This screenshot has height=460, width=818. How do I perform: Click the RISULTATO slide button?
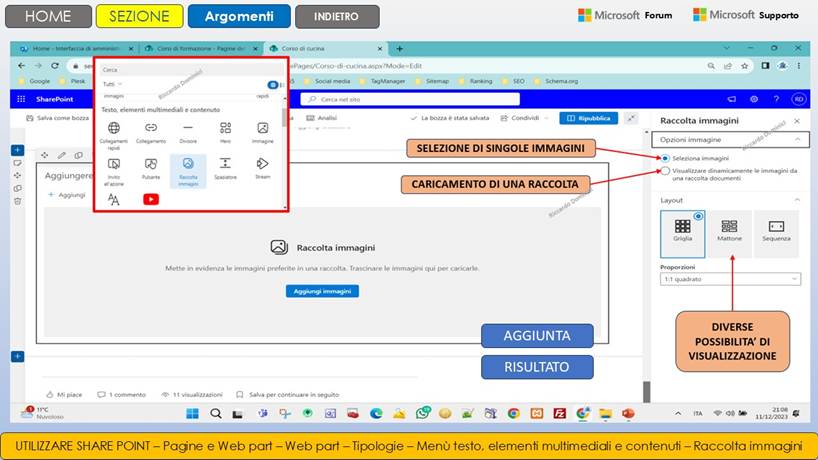[x=537, y=367]
